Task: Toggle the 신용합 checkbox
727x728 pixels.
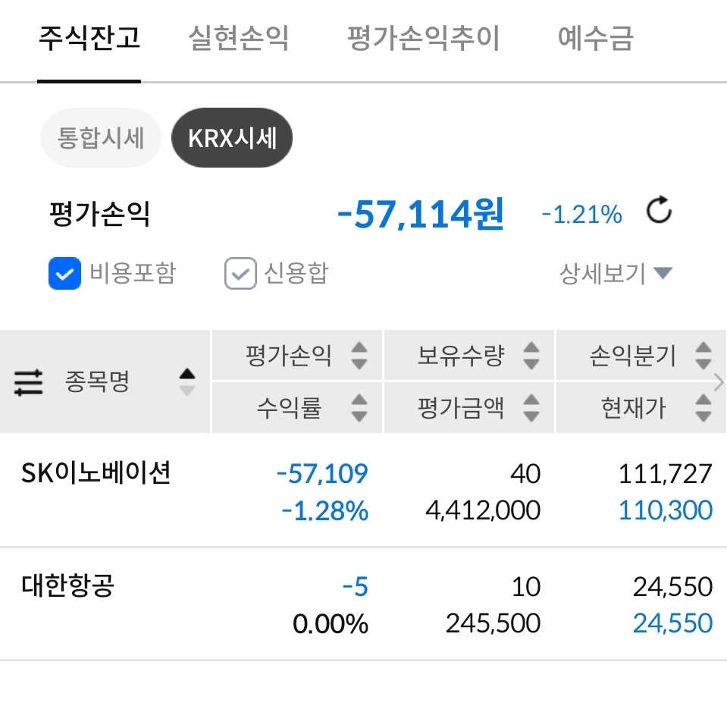Action: pyautogui.click(x=240, y=274)
